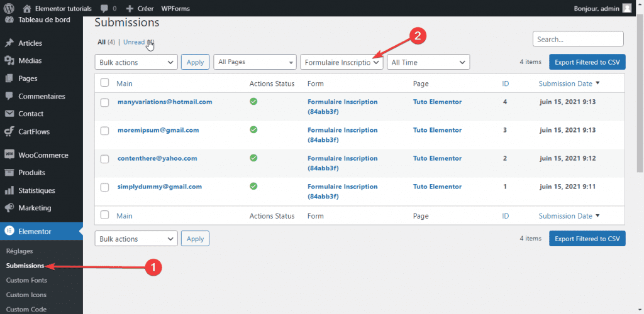Viewport: 644px width, 314px height.
Task: Open the top Bulk actions dropdown
Action: point(136,62)
